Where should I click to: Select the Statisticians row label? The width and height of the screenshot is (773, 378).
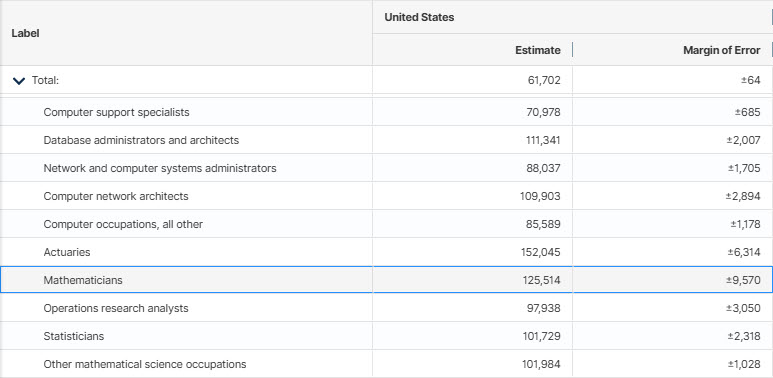pyautogui.click(x=74, y=336)
